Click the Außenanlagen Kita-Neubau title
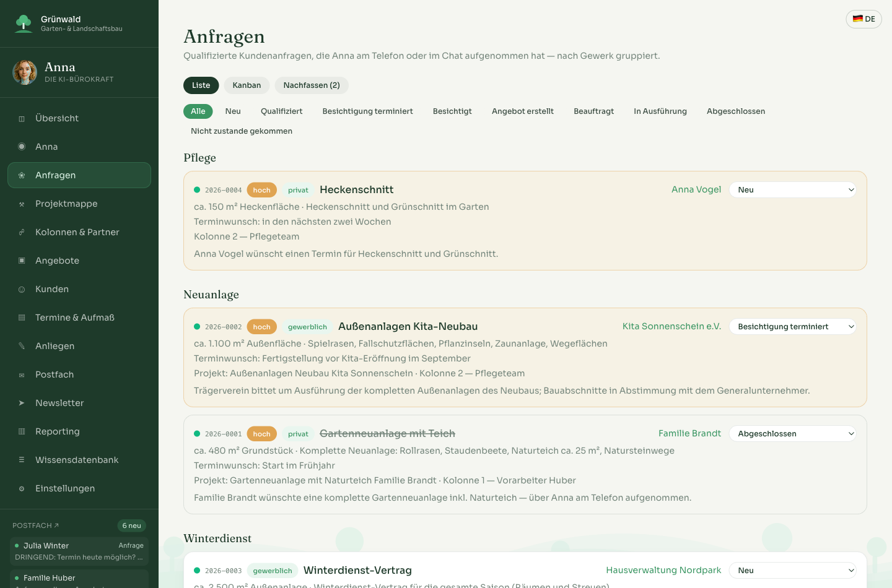Viewport: 892px width, 588px height. click(408, 326)
